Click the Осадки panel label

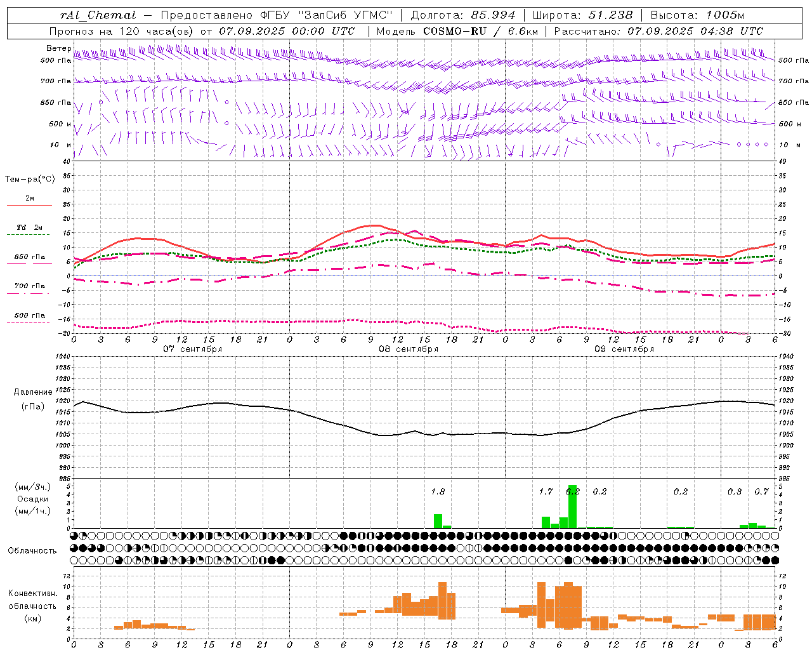[x=33, y=499]
